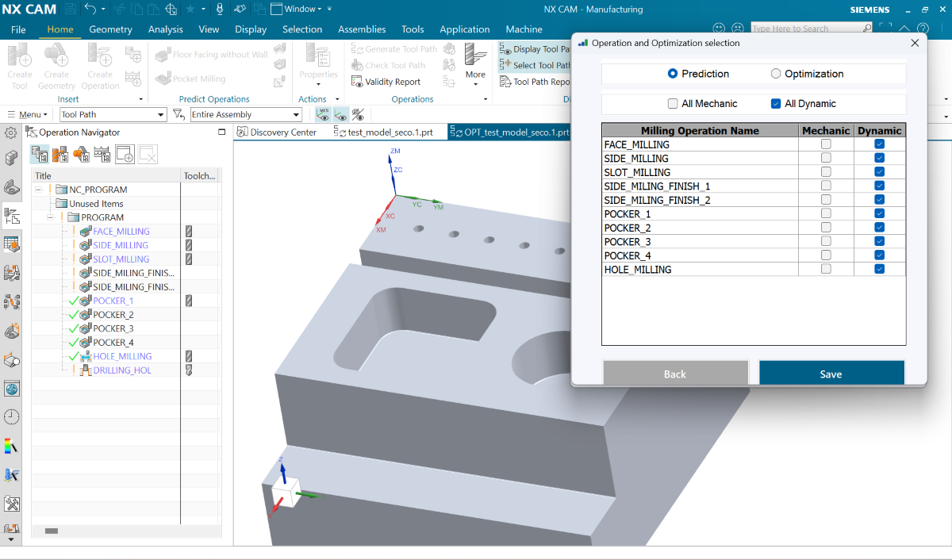Switch to the Analysis ribbon tab
Viewport: 952px width, 560px height.
(x=165, y=29)
